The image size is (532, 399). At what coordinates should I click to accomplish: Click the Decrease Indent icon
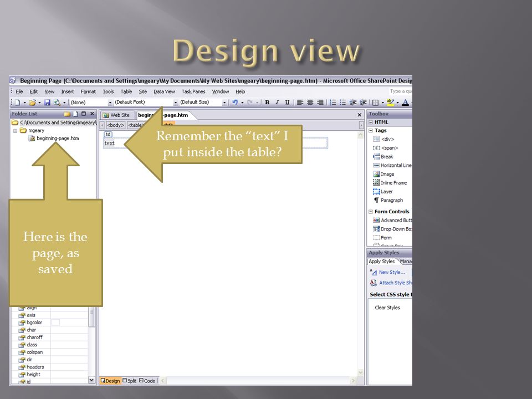tap(353, 102)
